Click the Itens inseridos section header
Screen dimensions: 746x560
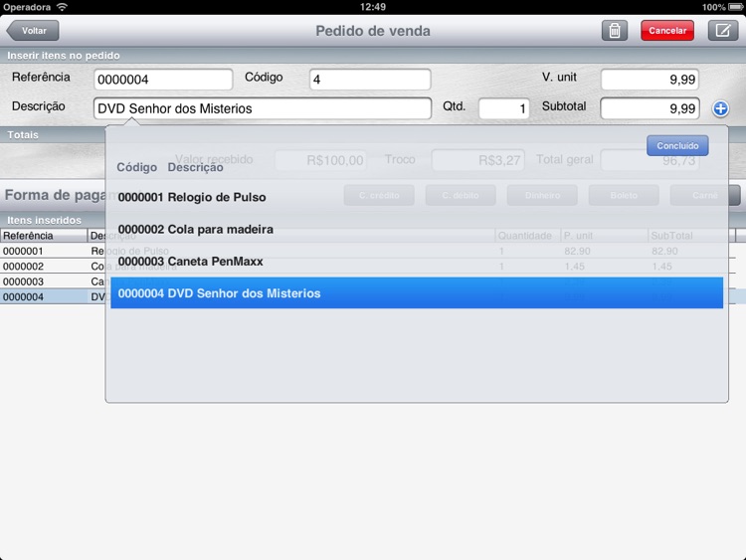point(44,220)
